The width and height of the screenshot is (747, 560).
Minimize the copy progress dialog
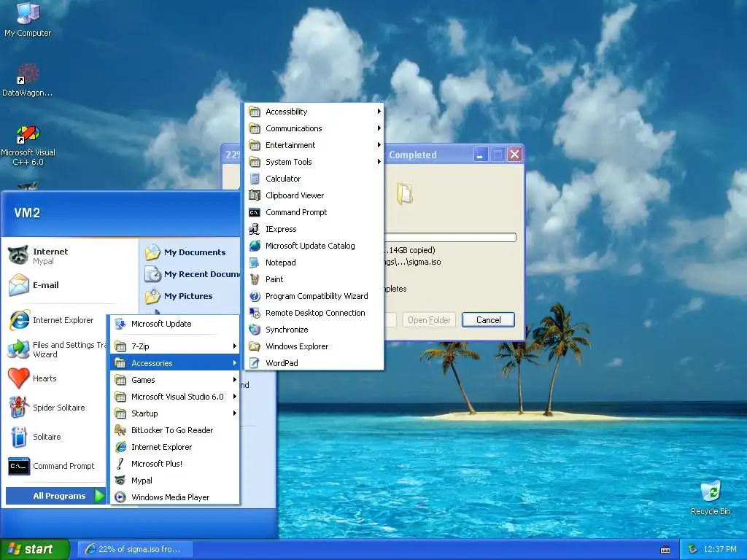[480, 155]
